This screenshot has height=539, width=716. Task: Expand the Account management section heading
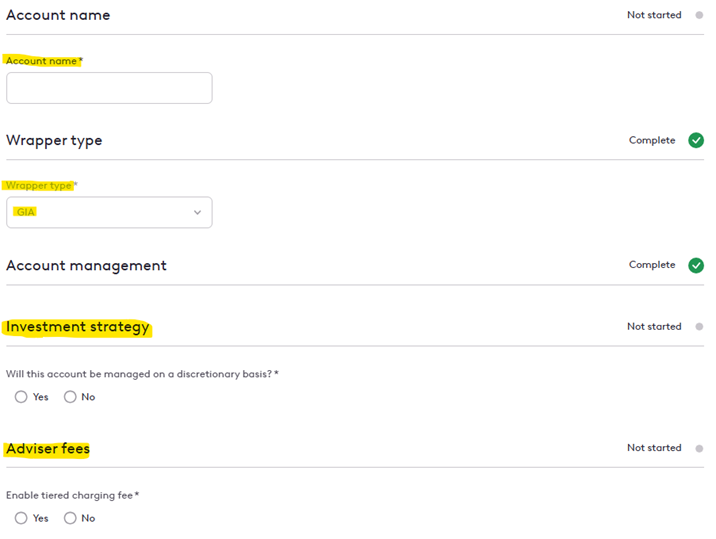tap(86, 266)
